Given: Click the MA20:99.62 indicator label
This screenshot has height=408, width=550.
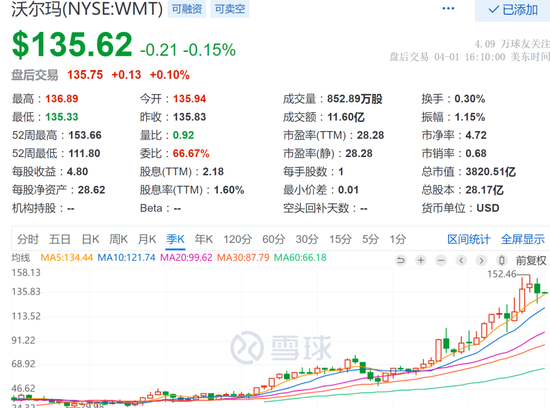Looking at the screenshot, I should (x=186, y=257).
